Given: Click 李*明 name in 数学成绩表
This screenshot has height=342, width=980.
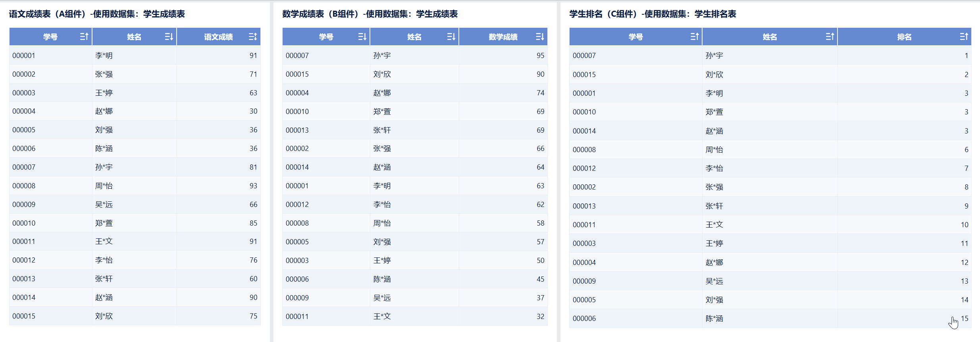Looking at the screenshot, I should [x=382, y=186].
